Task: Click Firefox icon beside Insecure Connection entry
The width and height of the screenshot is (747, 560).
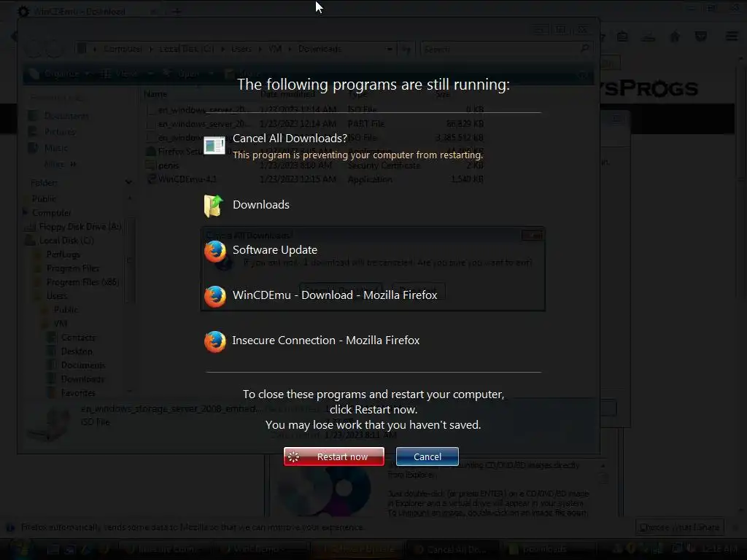Action: point(215,341)
